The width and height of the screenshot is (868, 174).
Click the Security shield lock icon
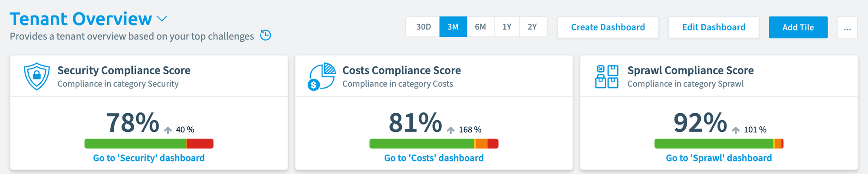point(36,76)
